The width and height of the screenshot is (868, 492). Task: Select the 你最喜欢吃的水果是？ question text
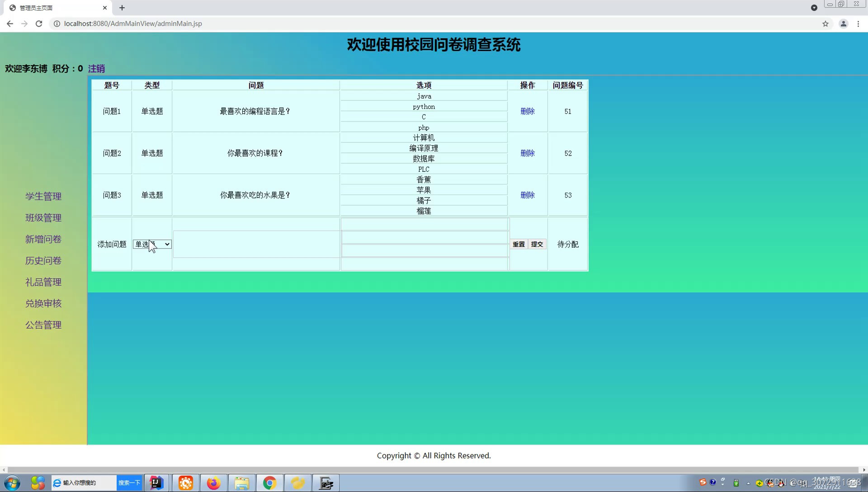point(255,195)
